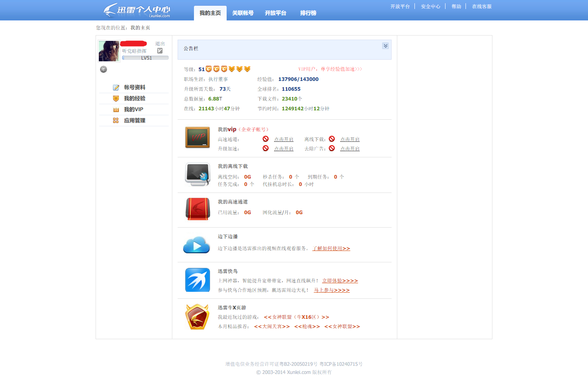This screenshot has height=376, width=588.
Task: Open recommended game 枪魂 link
Action: tap(307, 327)
